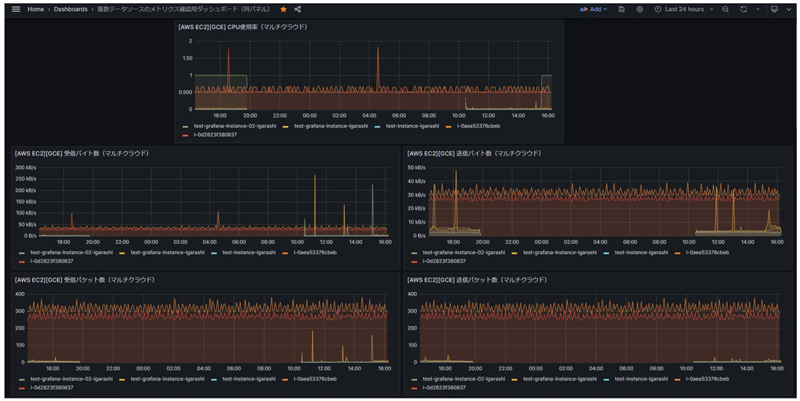
Task: Open the hamburger navigation menu
Action: 16,9
